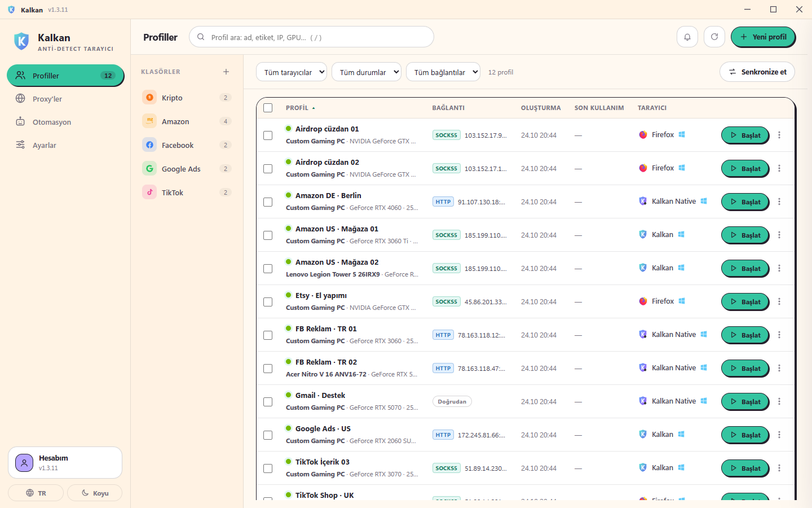This screenshot has height=508, width=812.
Task: Click the refresh icon button
Action: point(714,37)
